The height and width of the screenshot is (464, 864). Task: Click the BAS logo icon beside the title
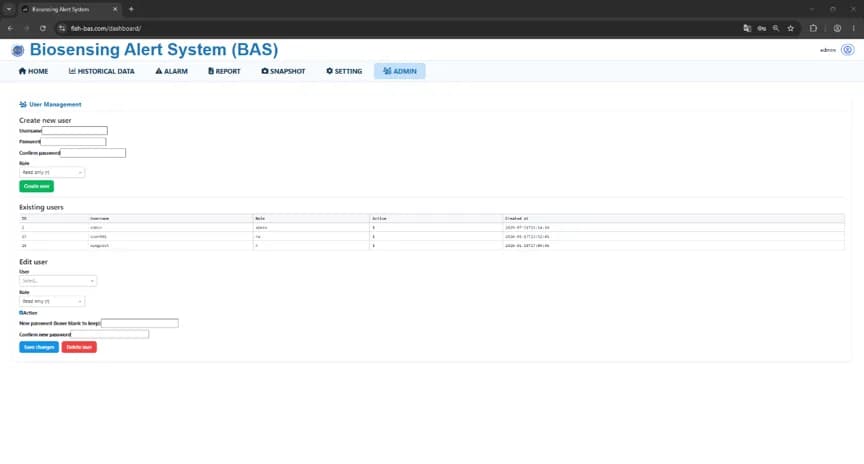coord(18,50)
